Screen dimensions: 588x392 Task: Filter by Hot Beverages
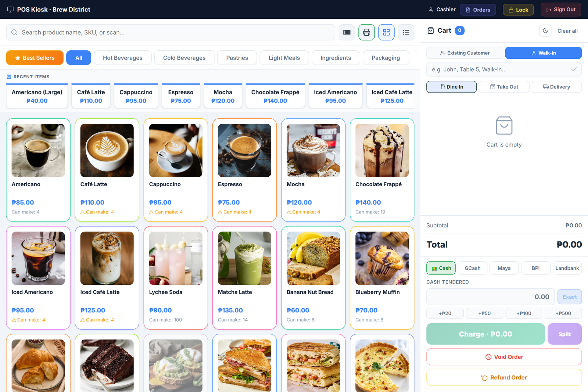click(123, 58)
